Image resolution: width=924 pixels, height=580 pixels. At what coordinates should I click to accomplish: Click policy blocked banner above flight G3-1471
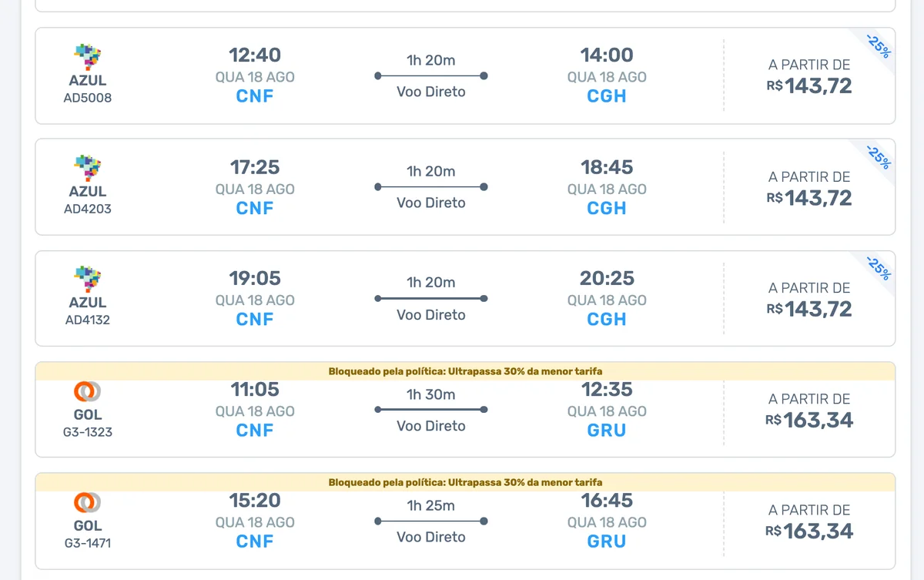pos(465,482)
